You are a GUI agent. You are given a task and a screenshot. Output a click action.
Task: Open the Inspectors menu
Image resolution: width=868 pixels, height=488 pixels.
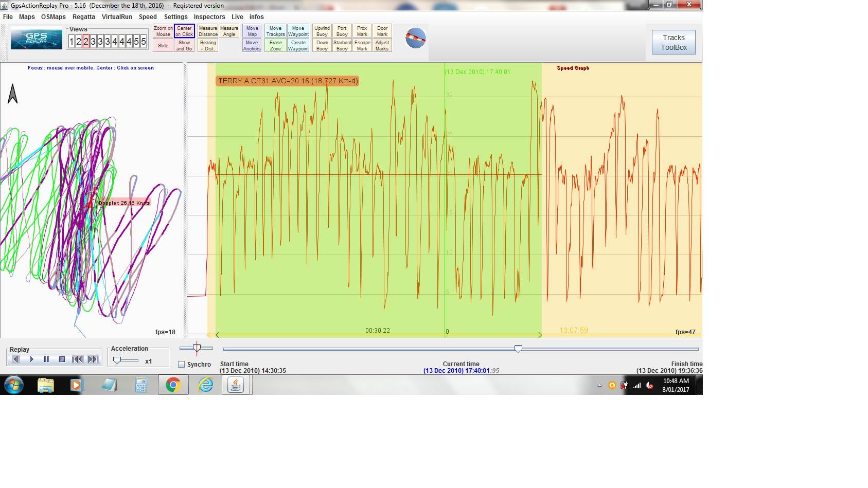209,17
